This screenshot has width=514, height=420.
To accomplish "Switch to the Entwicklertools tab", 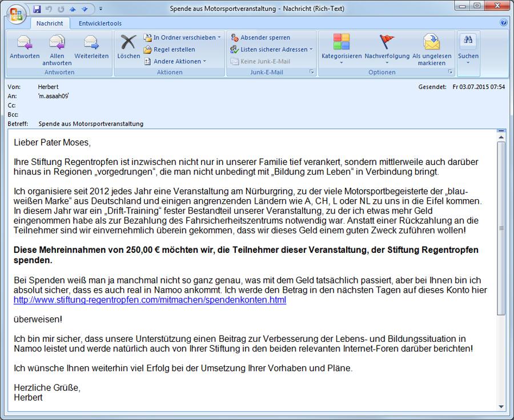I will (100, 23).
